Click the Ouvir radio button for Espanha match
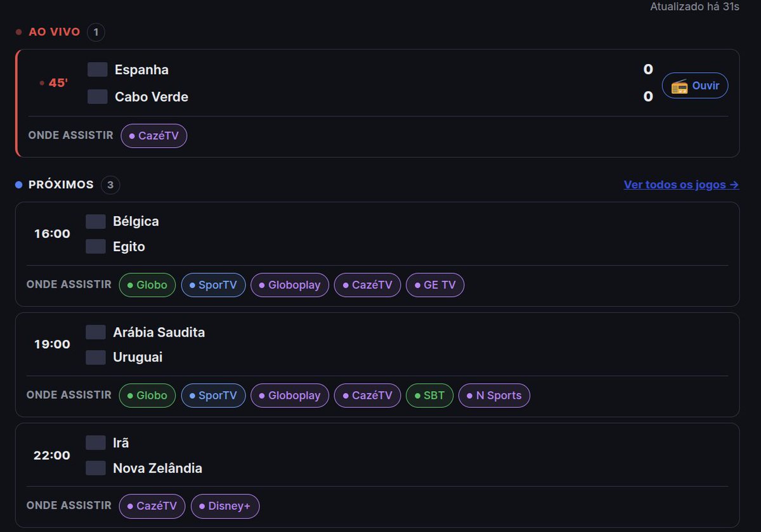Viewport: 761px width, 532px height. pyautogui.click(x=695, y=86)
